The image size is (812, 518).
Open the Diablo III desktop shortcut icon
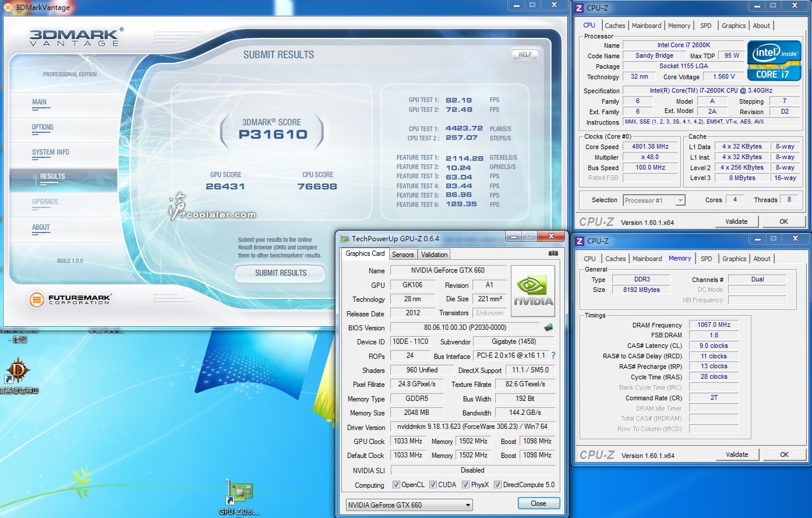coord(18,370)
